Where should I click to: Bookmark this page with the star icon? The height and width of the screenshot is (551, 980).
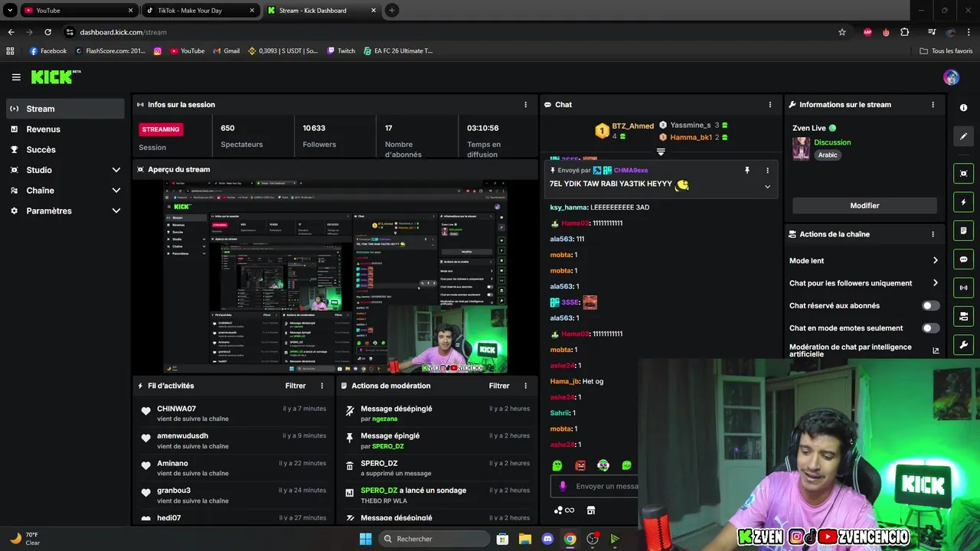point(842,32)
